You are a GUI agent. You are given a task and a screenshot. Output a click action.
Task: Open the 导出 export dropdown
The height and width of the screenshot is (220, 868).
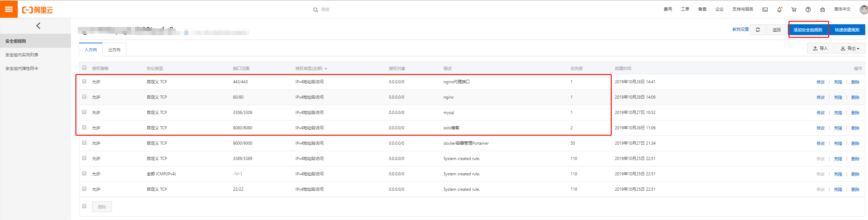(x=850, y=48)
